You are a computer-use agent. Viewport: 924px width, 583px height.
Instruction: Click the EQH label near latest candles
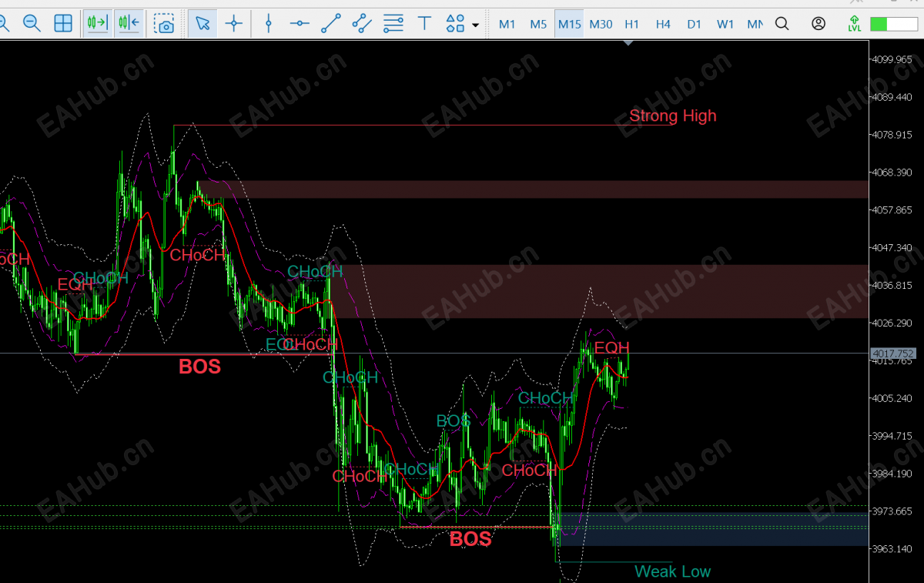click(x=611, y=347)
